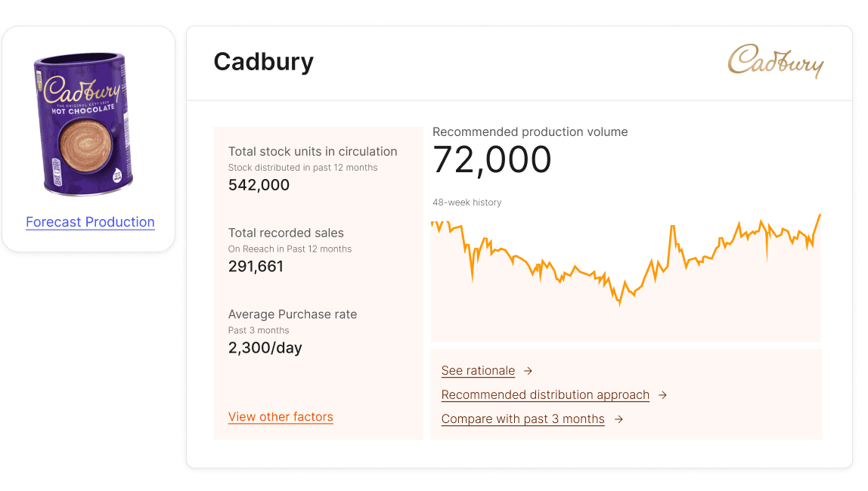
Task: Click the Total recorded sales label
Action: (x=286, y=233)
